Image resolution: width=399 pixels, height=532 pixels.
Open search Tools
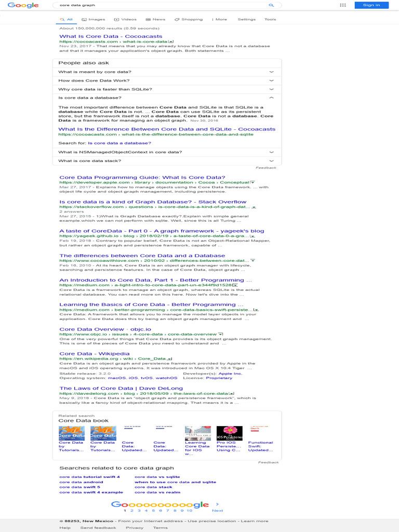[270, 19]
